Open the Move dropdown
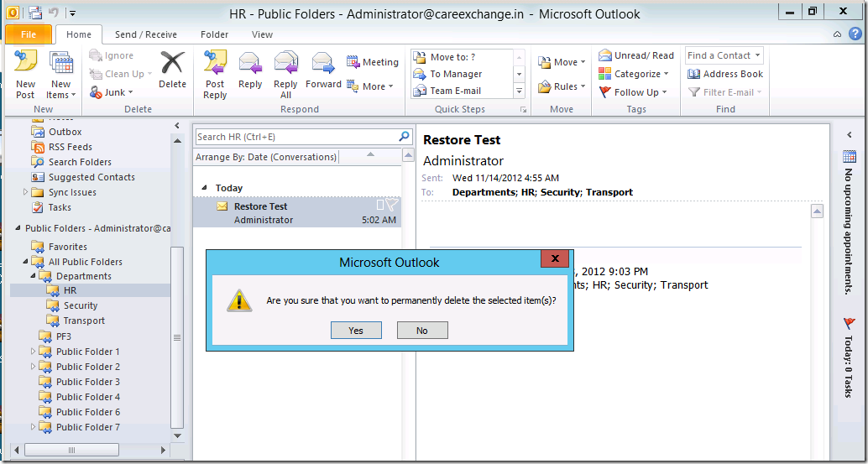Screen dimensions: 868x464 tap(562, 62)
